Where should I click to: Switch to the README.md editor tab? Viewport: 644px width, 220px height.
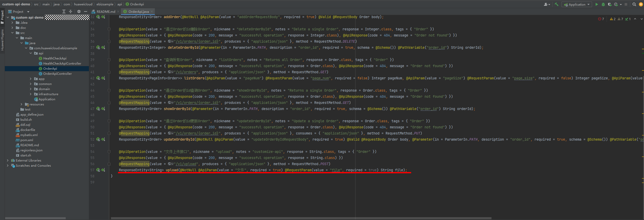(105, 11)
